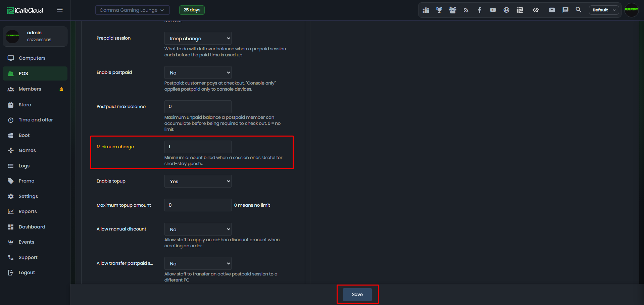Image resolution: width=644 pixels, height=305 pixels.
Task: Click the Maximum topup amount label
Action: click(124, 205)
